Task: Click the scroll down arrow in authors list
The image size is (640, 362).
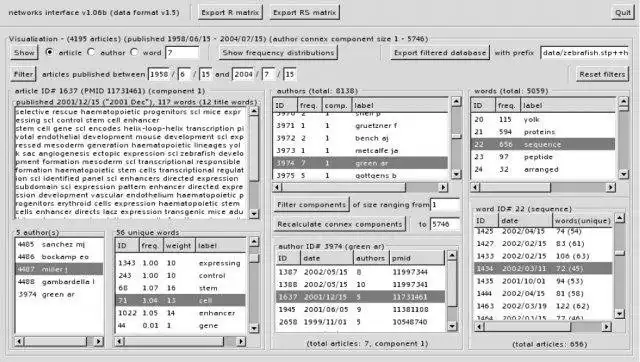Action: pos(456,174)
